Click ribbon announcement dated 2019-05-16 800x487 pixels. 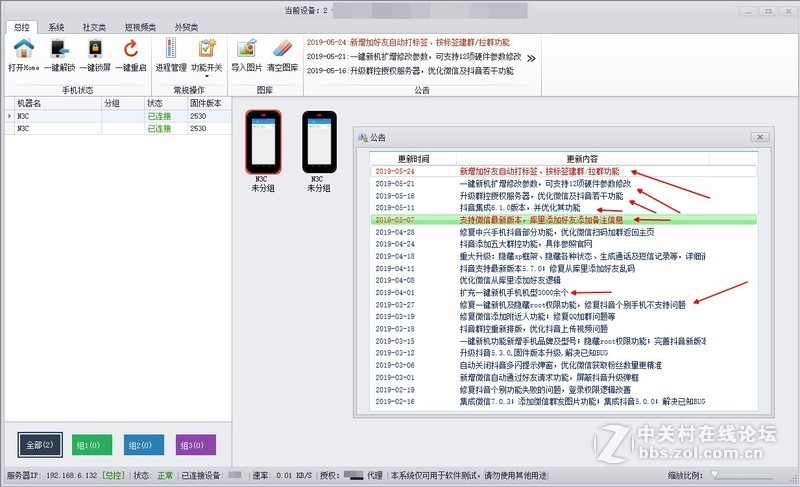click(410, 71)
